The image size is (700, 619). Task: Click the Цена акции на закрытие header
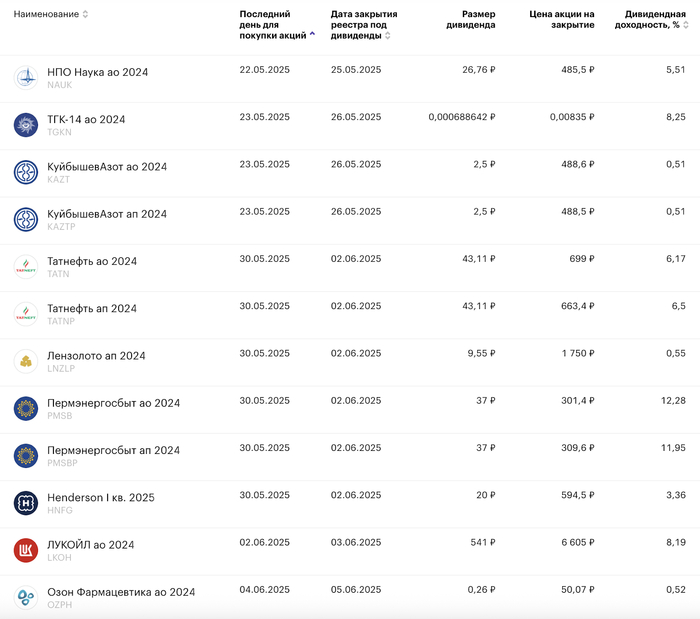coord(562,20)
